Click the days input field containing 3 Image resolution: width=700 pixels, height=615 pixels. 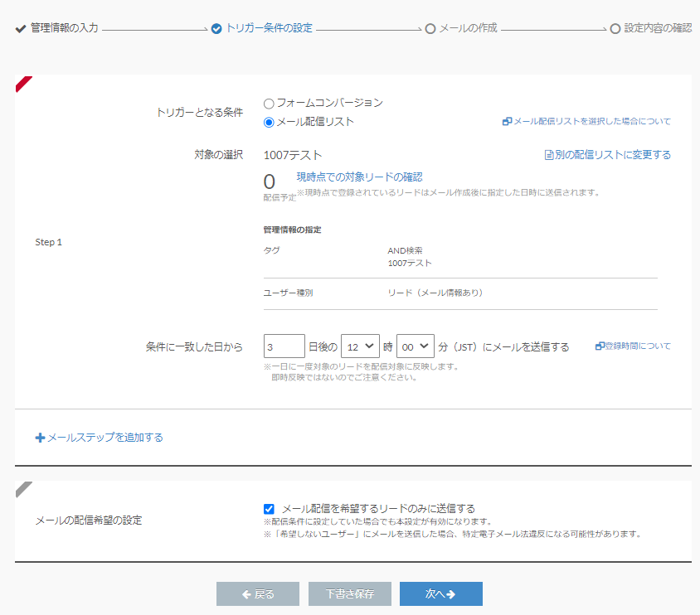(x=284, y=346)
